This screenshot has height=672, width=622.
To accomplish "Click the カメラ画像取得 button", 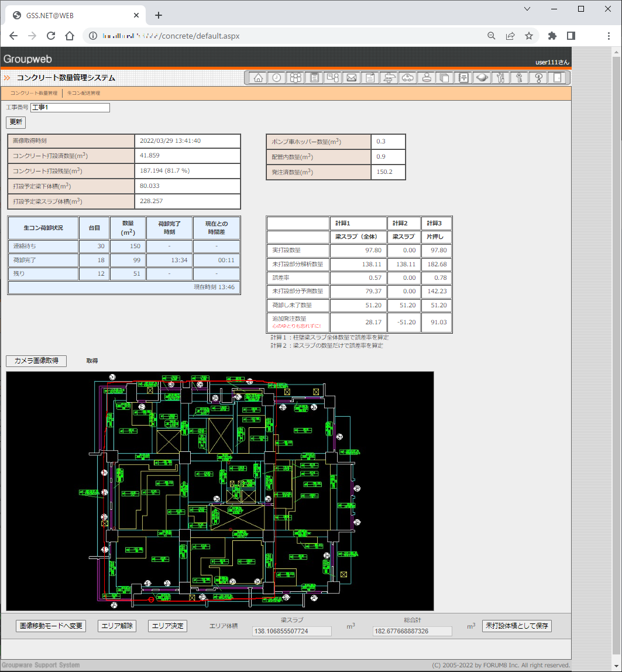I will pos(36,361).
